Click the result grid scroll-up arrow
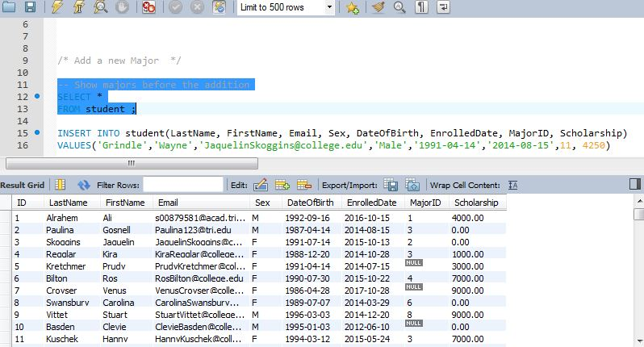 coord(639,201)
